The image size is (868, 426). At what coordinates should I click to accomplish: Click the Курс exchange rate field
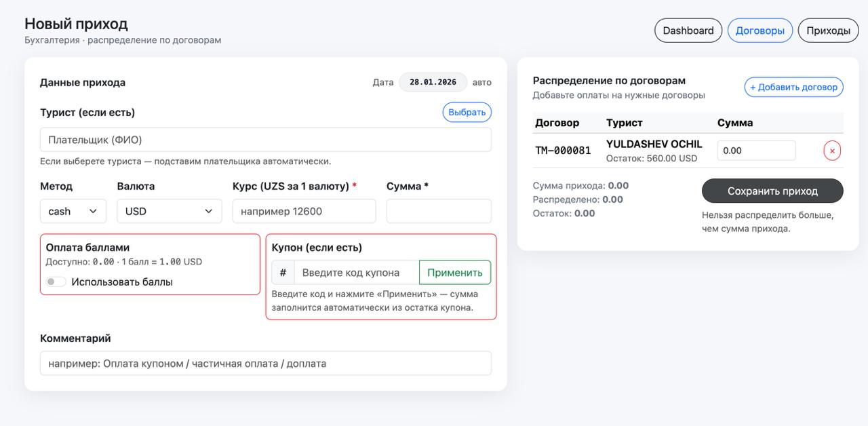click(304, 211)
